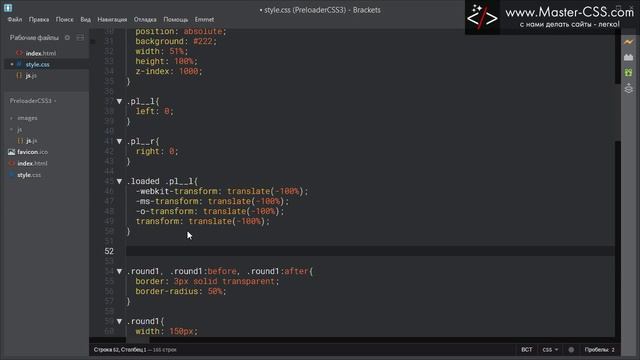Click the favicon.ico image file icon
Image resolution: width=640 pixels, height=360 pixels.
tap(11, 152)
